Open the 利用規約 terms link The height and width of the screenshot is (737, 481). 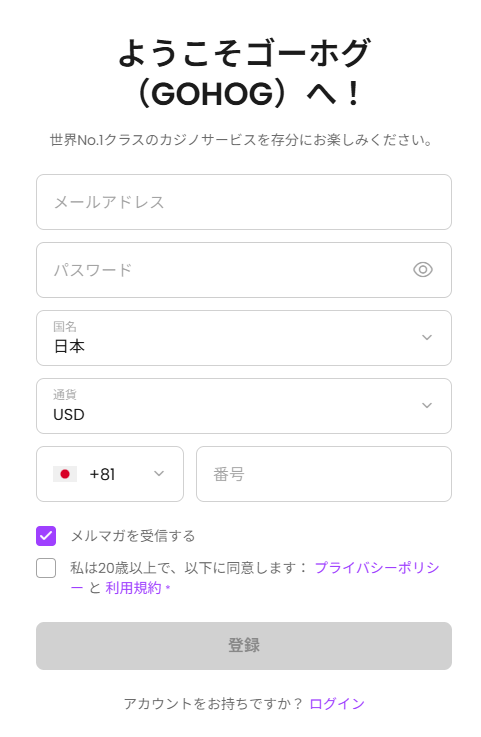point(133,588)
